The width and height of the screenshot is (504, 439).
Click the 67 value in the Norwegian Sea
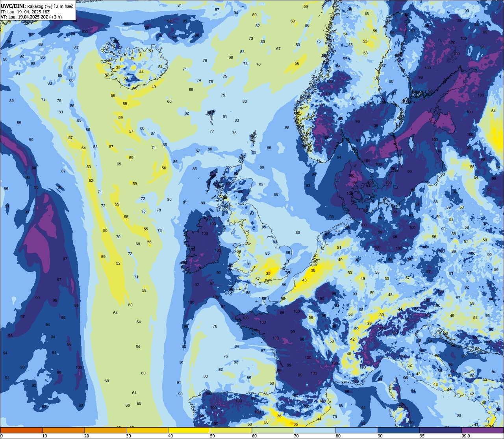point(278,49)
